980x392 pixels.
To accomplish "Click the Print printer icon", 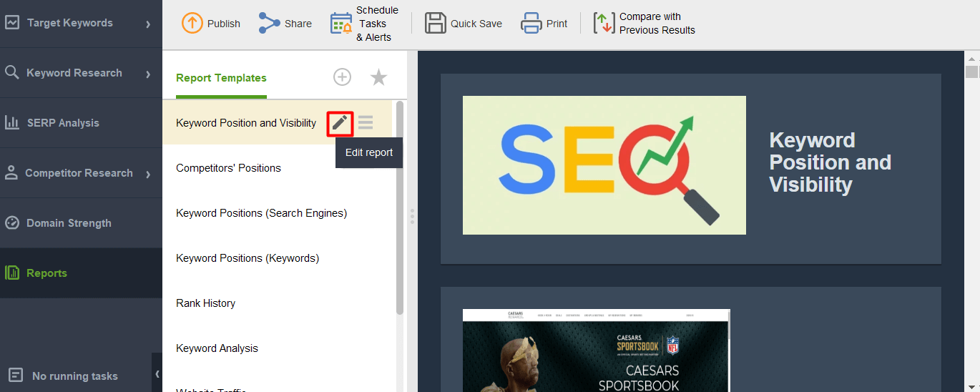I will click(x=531, y=23).
